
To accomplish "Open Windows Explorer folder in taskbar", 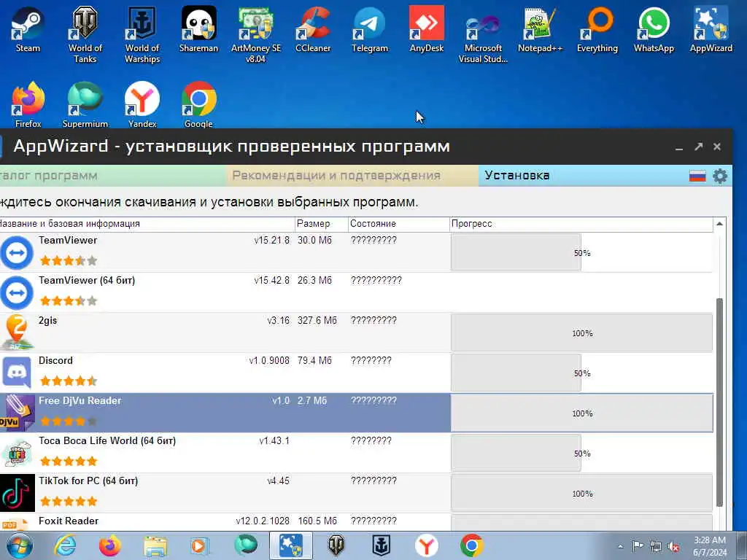I will click(x=155, y=545).
